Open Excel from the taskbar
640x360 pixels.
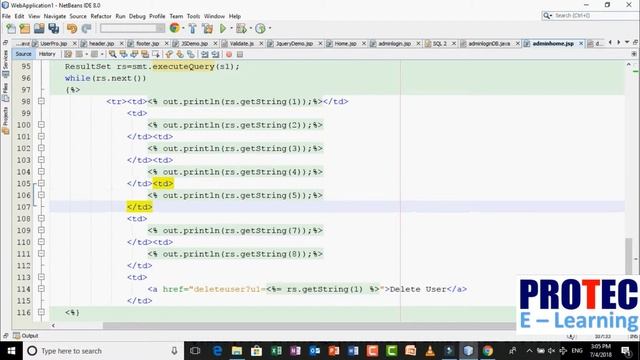[276, 351]
